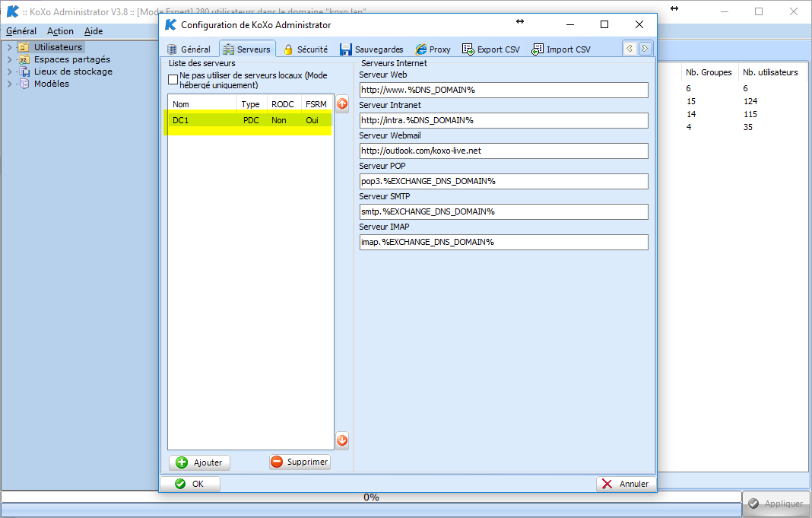Cancel the dialog with the Annuler button
Image resolution: width=812 pixels, height=518 pixels.
626,484
